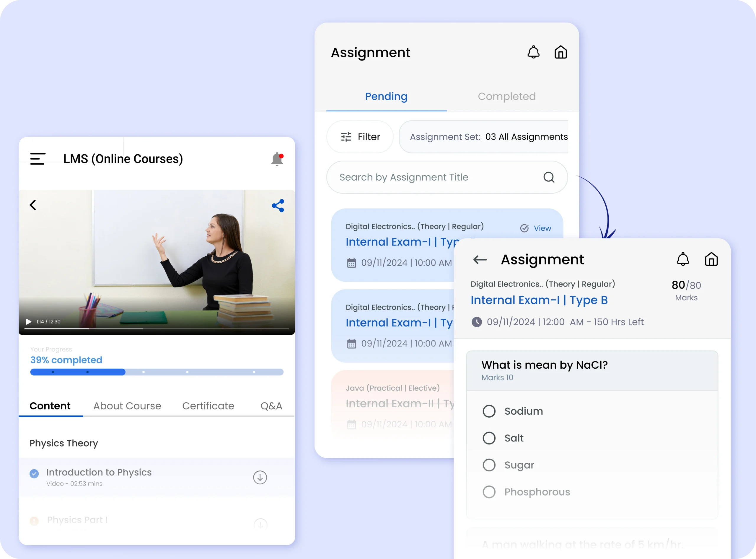Open the Filter options
The width and height of the screenshot is (756, 559).
click(x=360, y=137)
